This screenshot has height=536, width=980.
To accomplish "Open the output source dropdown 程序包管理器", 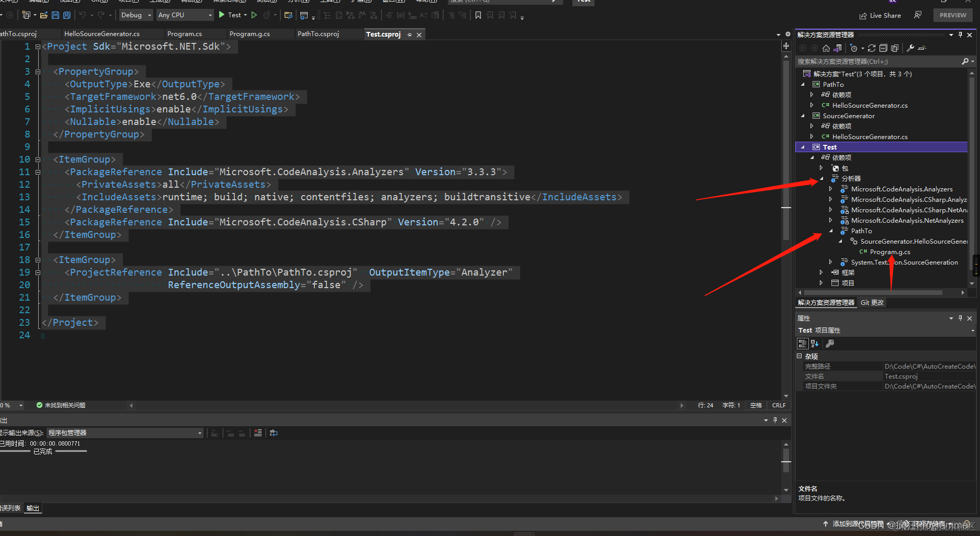I will [125, 433].
